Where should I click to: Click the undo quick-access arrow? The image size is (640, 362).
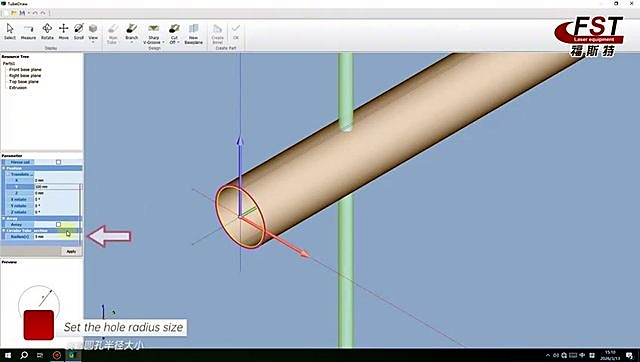point(35,13)
